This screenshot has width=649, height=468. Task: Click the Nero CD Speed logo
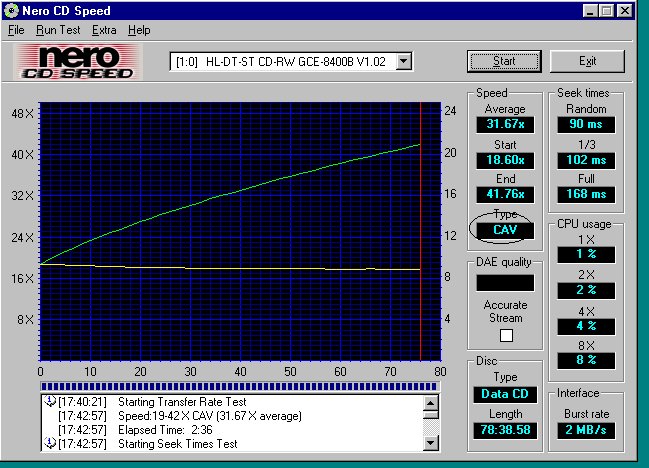click(x=78, y=62)
